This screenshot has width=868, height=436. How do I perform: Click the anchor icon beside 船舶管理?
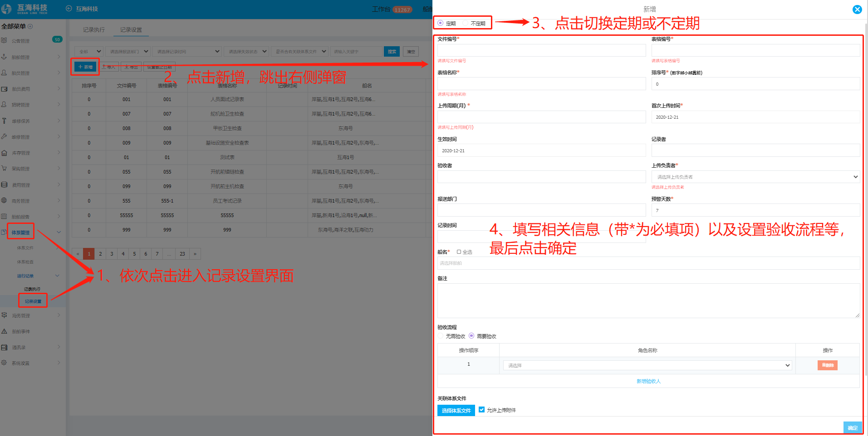coord(4,57)
